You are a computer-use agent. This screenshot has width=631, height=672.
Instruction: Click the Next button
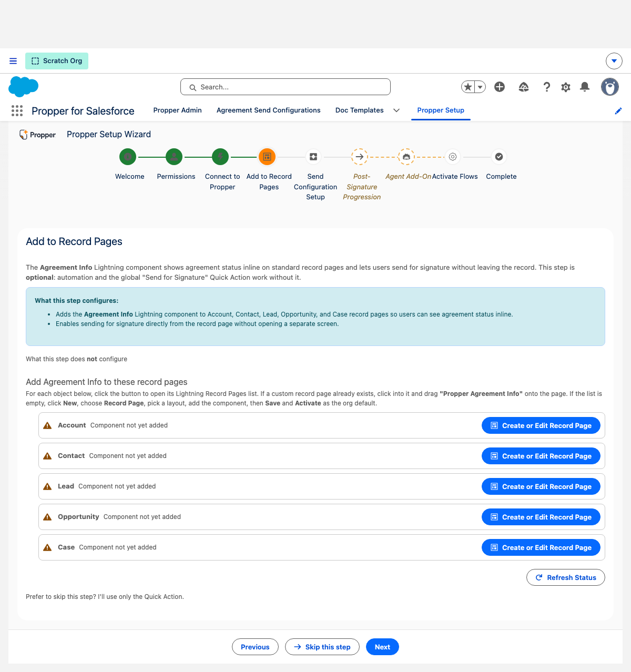[x=382, y=647]
